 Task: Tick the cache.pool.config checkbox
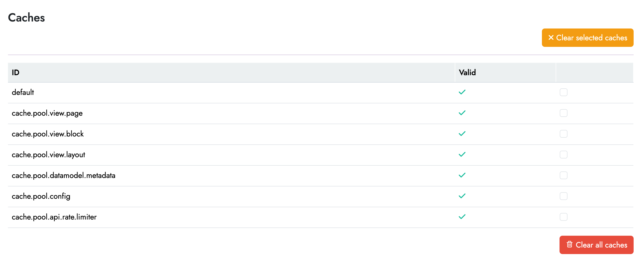[x=563, y=196]
